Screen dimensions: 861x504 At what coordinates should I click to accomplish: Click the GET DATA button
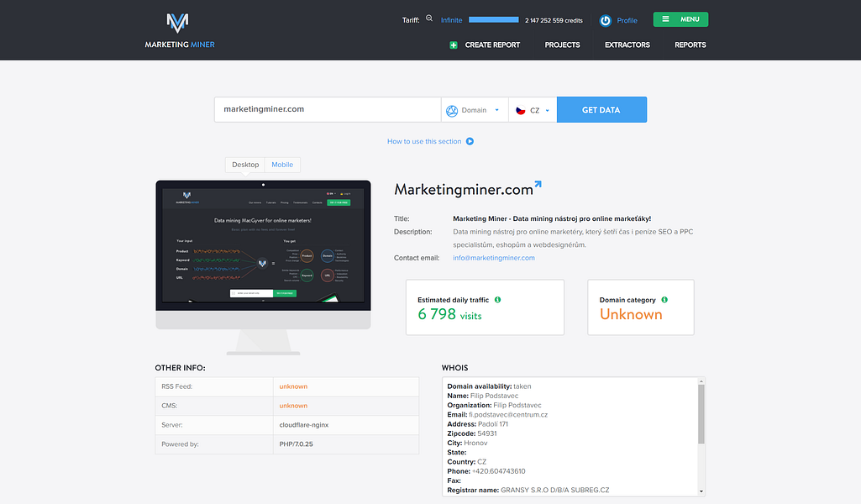point(601,109)
